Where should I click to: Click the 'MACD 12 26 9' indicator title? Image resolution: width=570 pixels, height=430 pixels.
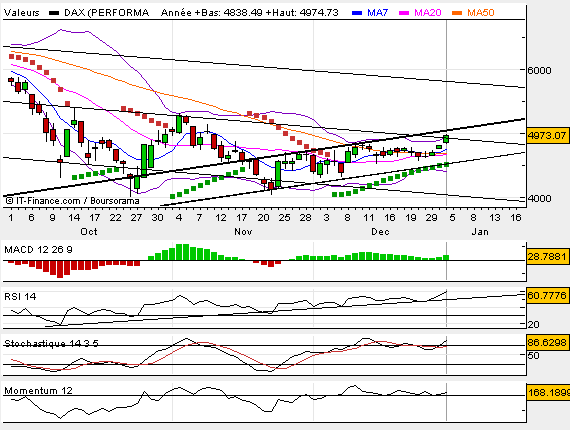coord(38,250)
